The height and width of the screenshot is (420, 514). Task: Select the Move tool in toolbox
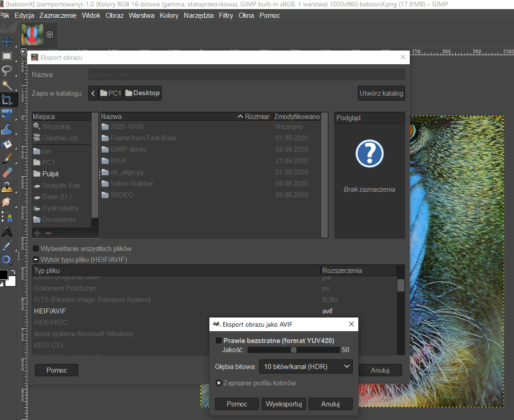7,41
